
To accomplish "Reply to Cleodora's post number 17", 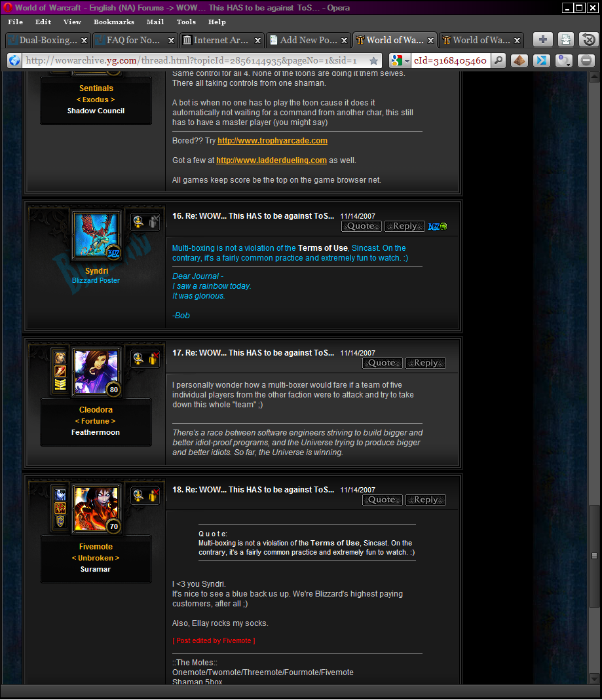I will point(426,363).
